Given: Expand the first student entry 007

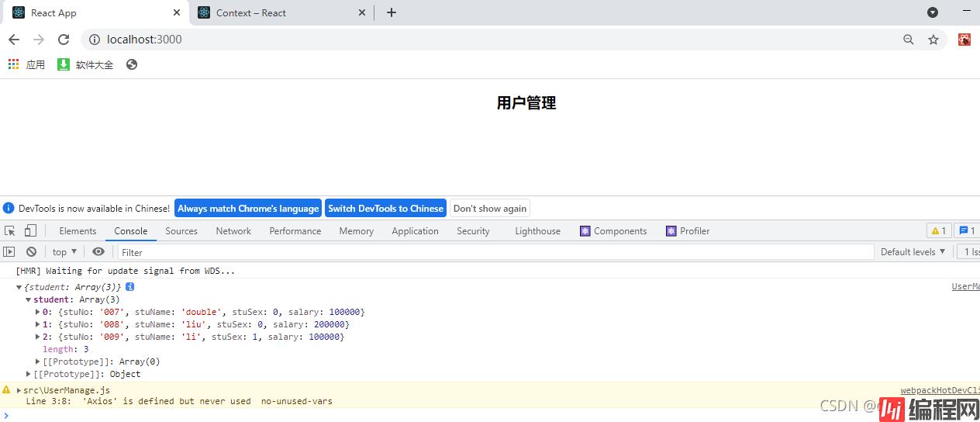Looking at the screenshot, I should click(x=38, y=312).
